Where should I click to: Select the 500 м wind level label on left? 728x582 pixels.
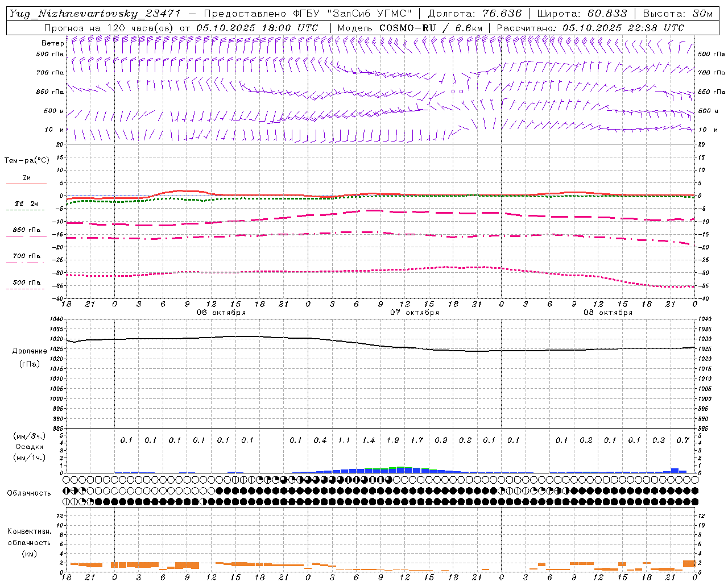(54, 111)
